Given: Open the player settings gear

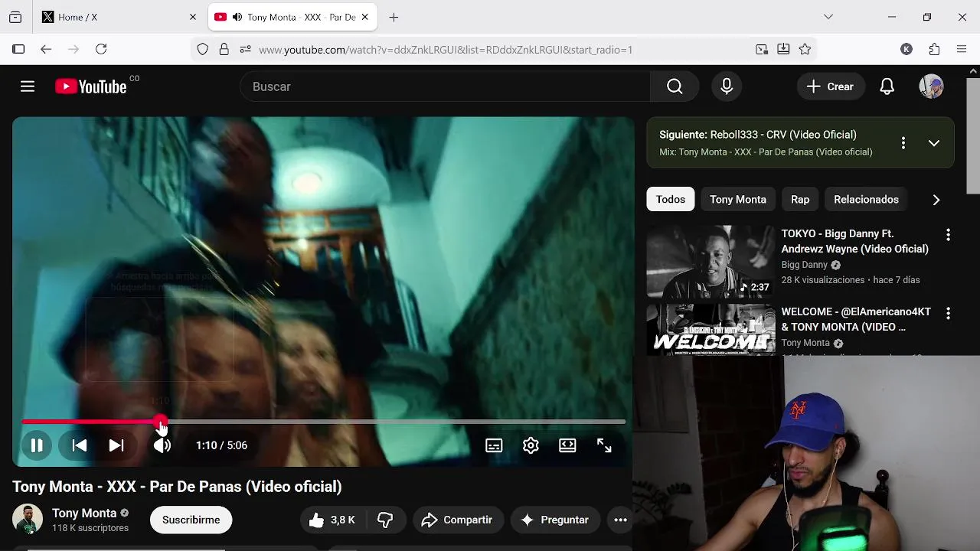Looking at the screenshot, I should (531, 445).
